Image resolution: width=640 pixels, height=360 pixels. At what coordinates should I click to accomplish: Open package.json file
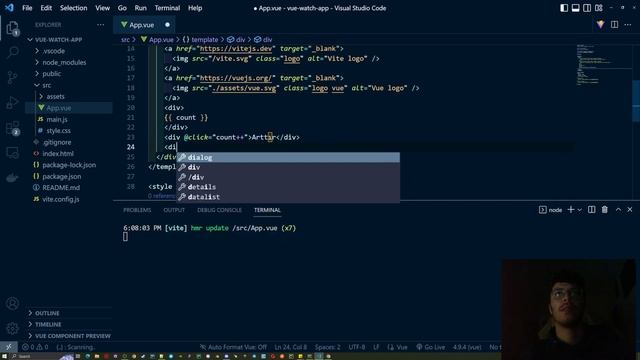point(69,177)
